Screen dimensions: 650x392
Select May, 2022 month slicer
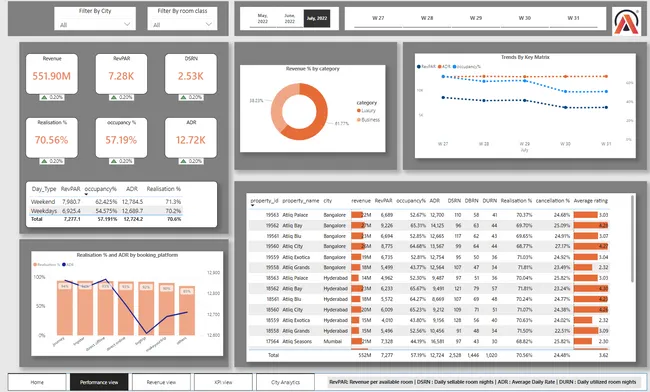(x=263, y=19)
